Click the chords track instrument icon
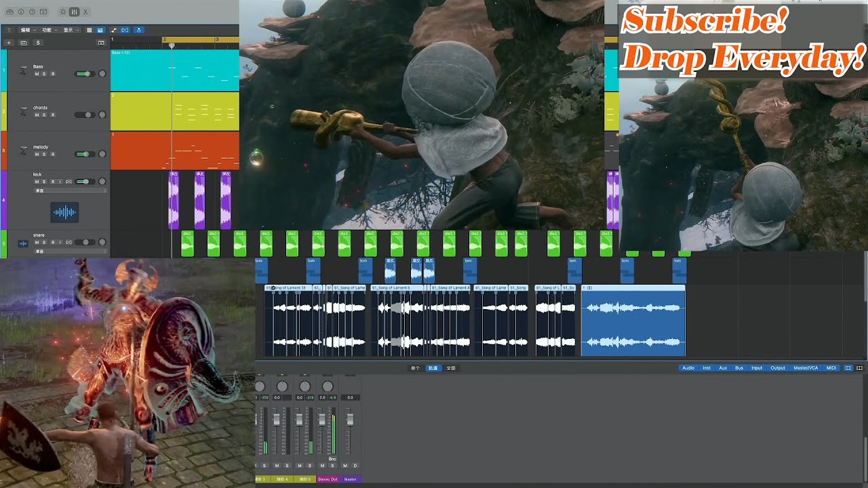868x488 pixels. 24,110
